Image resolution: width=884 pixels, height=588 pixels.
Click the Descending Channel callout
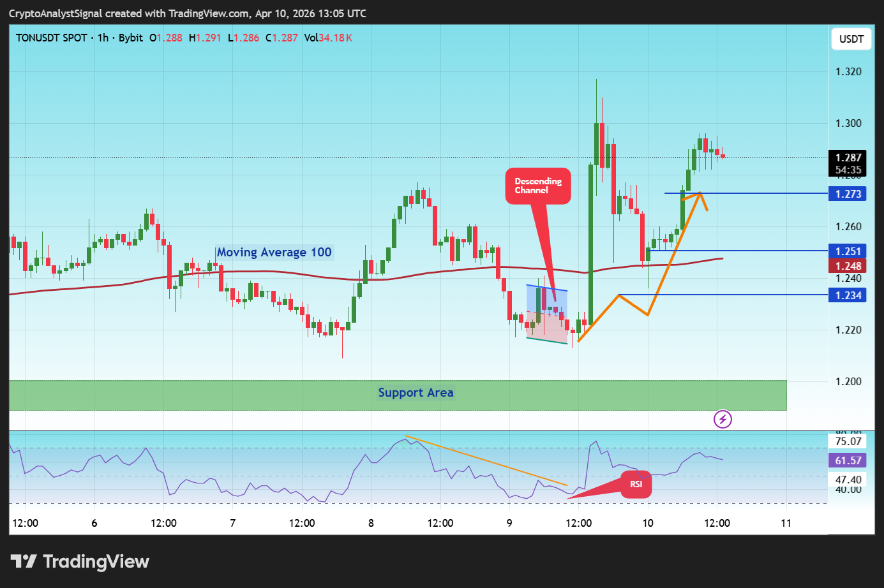coord(538,186)
